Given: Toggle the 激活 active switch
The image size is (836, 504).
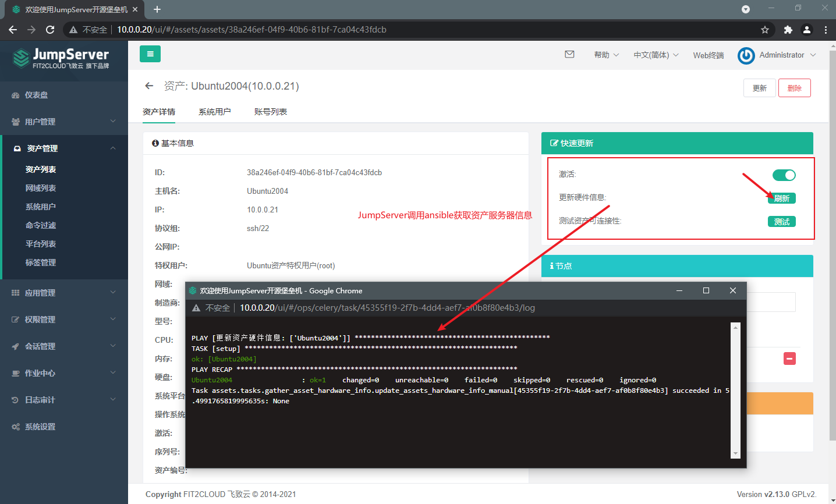Looking at the screenshot, I should coord(784,175).
